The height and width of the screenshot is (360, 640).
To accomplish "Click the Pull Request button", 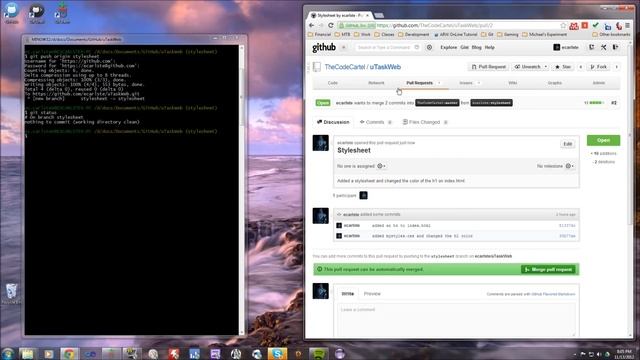I will (x=489, y=67).
